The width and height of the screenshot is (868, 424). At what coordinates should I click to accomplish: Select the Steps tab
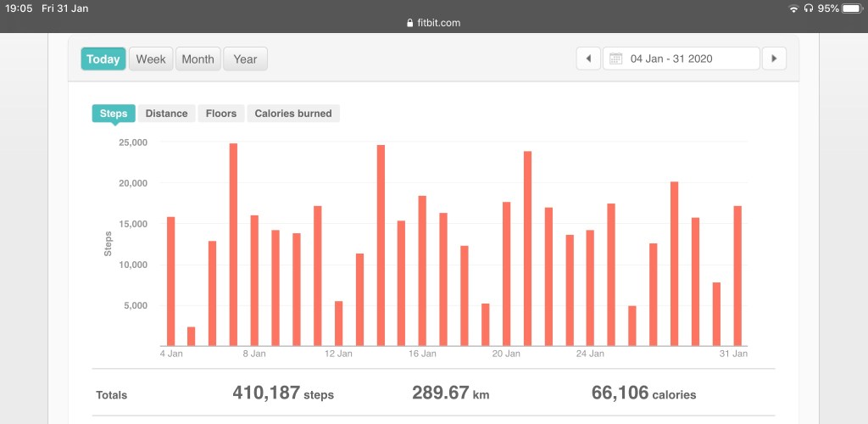click(114, 114)
